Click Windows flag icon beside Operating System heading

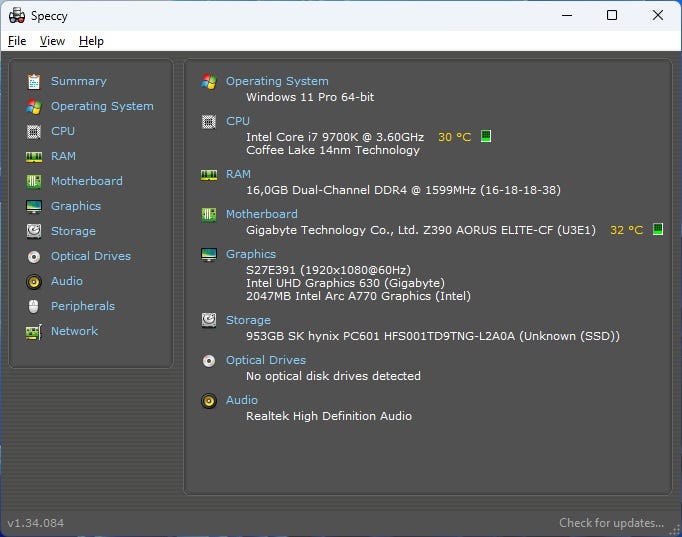coord(209,81)
